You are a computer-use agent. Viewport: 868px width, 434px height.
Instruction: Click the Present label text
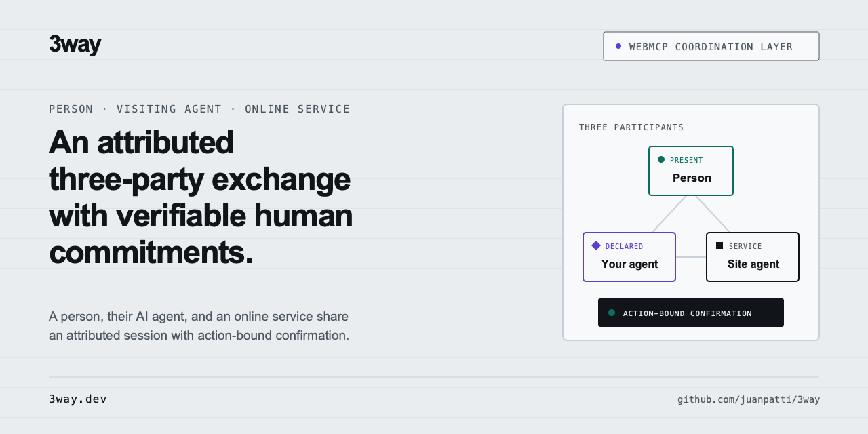pyautogui.click(x=686, y=160)
